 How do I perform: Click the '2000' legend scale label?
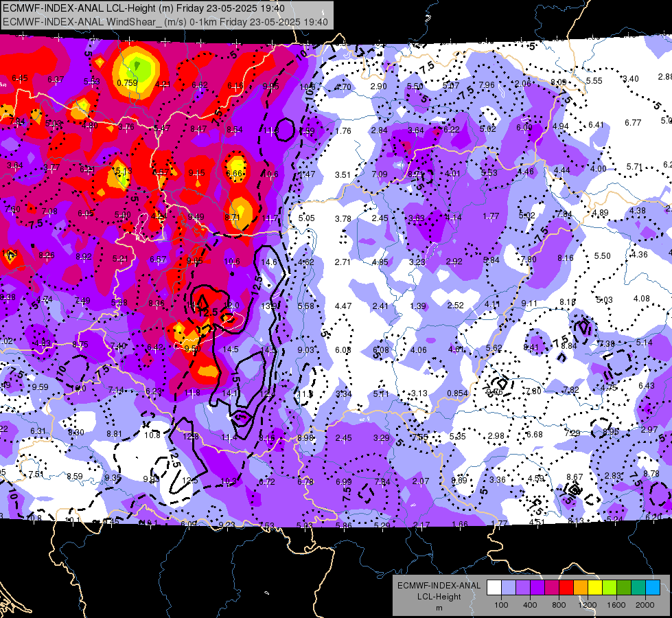click(645, 605)
